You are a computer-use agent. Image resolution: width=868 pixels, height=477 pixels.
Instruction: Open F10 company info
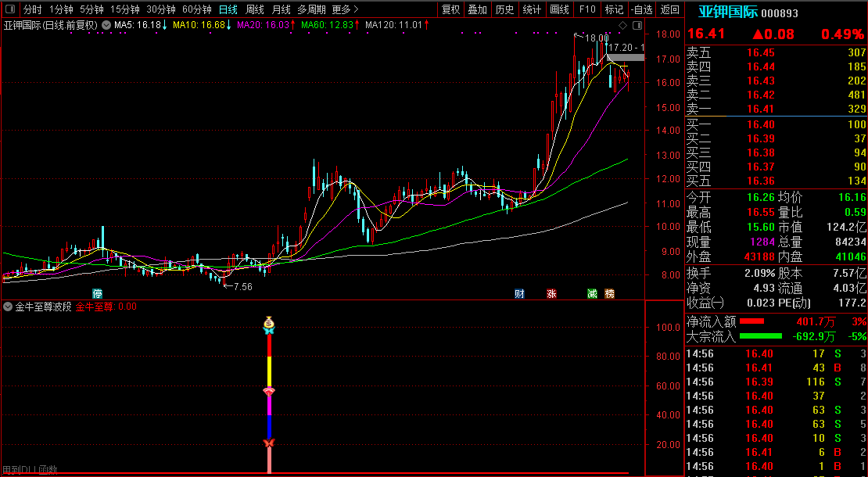coord(587,9)
